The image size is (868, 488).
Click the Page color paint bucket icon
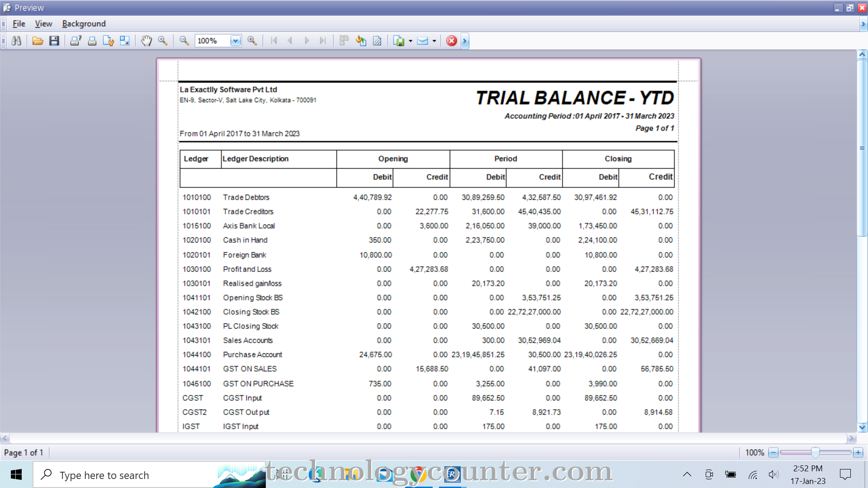coord(361,41)
